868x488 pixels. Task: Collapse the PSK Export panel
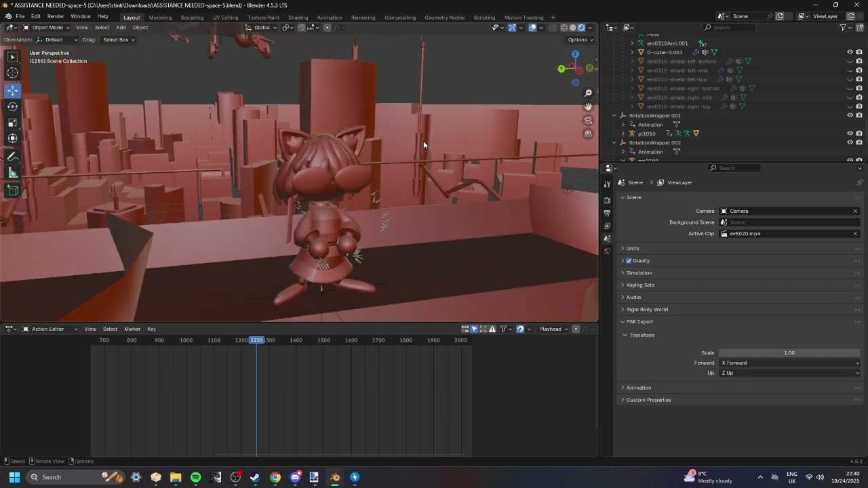pyautogui.click(x=639, y=322)
